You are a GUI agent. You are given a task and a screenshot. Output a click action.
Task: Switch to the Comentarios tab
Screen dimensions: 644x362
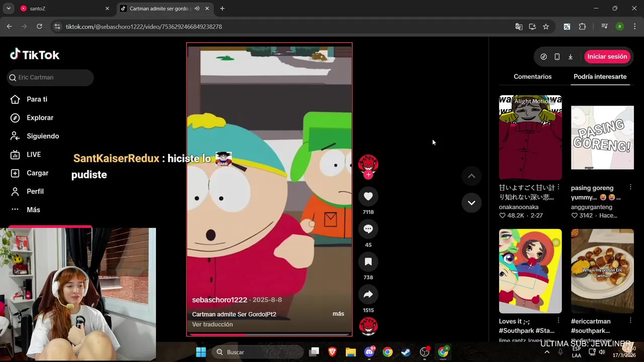click(532, 76)
